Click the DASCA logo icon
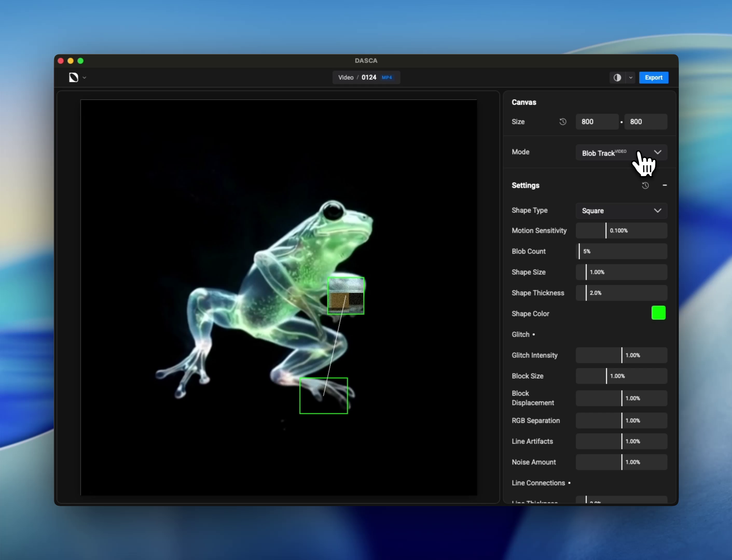Screen dimensions: 732x560 (x=73, y=77)
